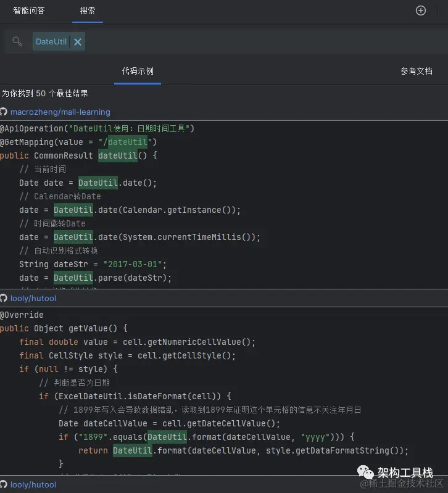Click line Date dateCellValue = cell.getDateCellValue()

(x=169, y=423)
